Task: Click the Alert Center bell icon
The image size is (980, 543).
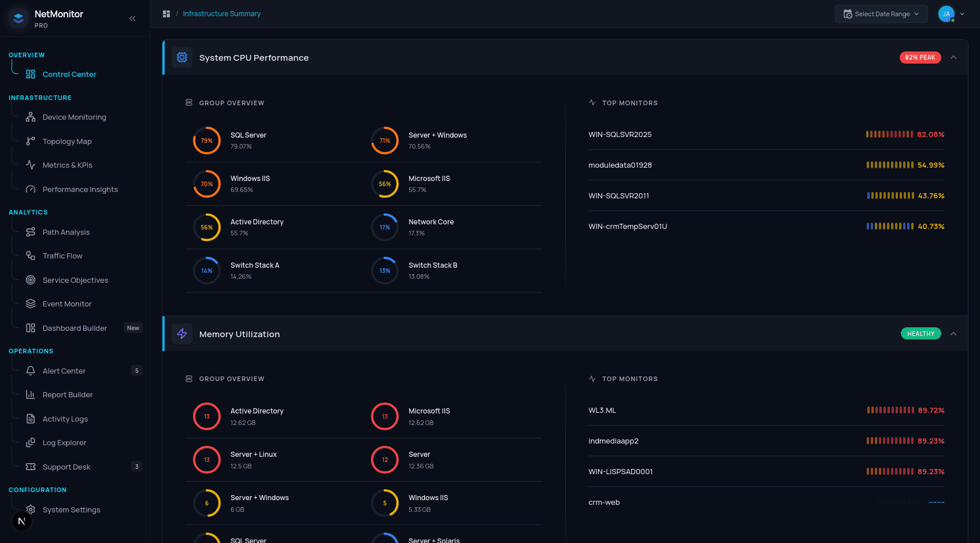Action: 31,371
